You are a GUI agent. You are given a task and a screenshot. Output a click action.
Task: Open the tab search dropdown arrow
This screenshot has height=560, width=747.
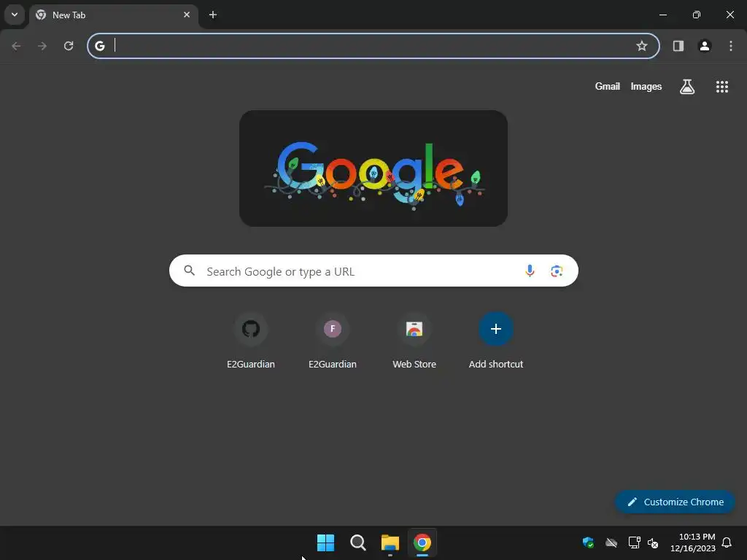point(15,15)
